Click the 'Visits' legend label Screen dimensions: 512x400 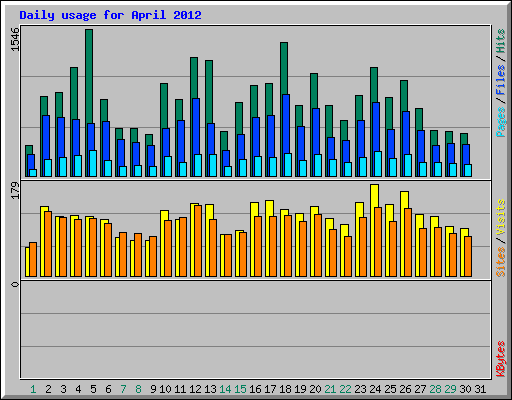coord(500,217)
